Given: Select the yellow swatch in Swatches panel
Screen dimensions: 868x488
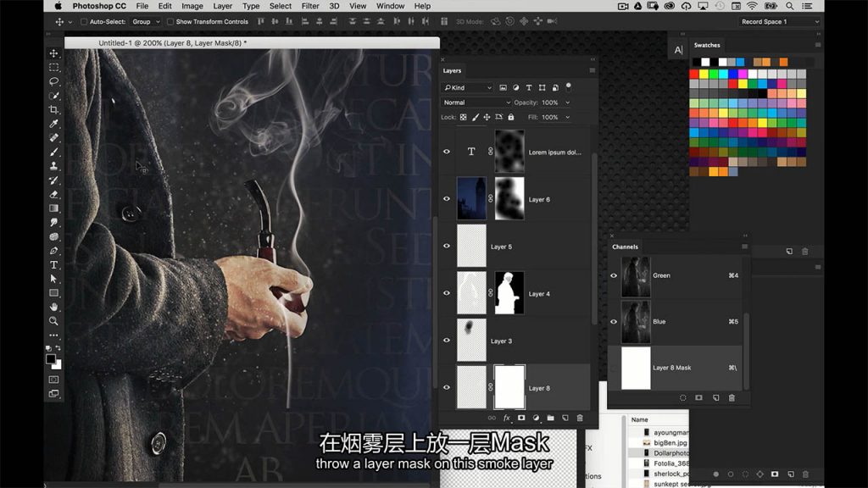Looking at the screenshot, I should click(704, 75).
